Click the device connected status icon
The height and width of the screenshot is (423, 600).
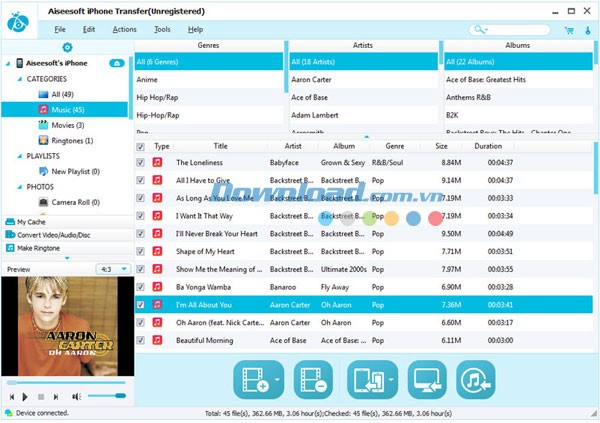[8, 413]
